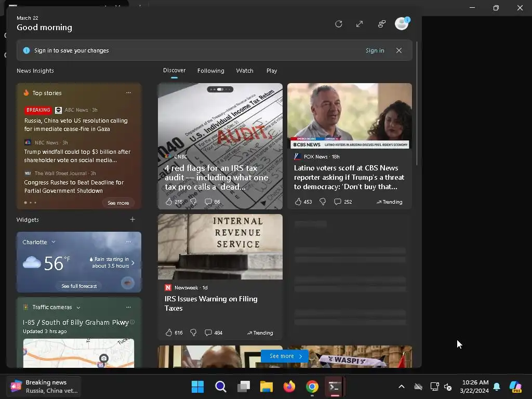The height and width of the screenshot is (399, 532).
Task: Click the 56°F temperature reading
Action: pos(57,263)
